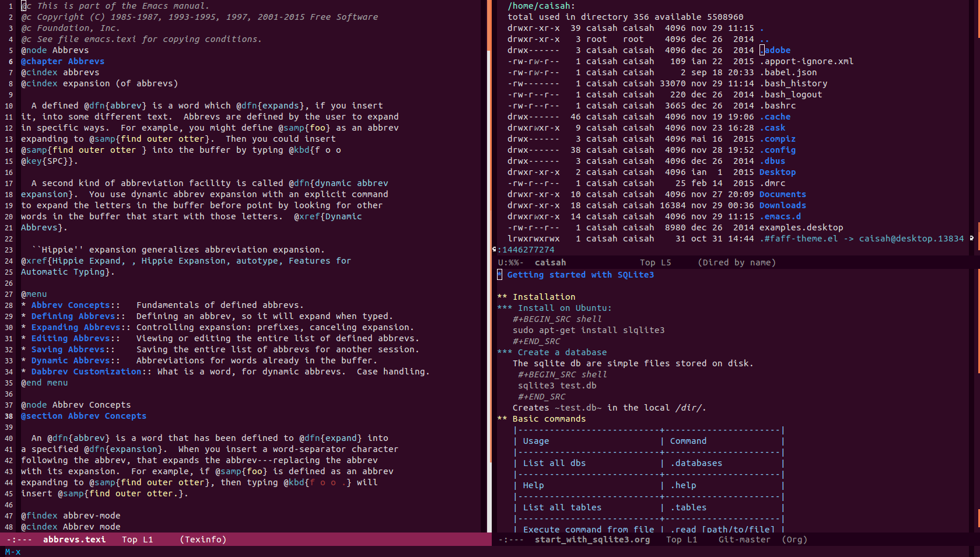
Task: Click the 'Saving Abbrevs' menu entry
Action: (x=68, y=349)
